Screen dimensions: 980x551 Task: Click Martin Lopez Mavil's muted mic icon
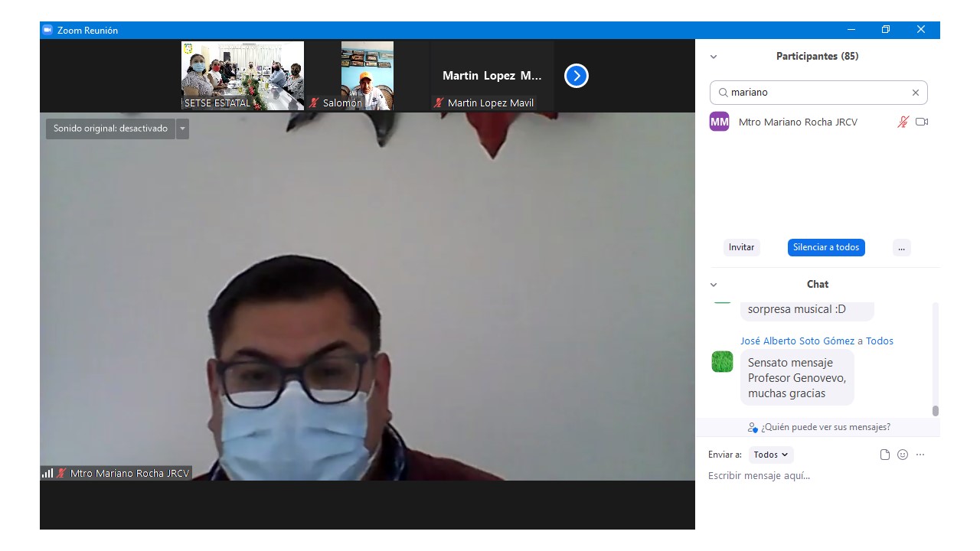pyautogui.click(x=439, y=103)
